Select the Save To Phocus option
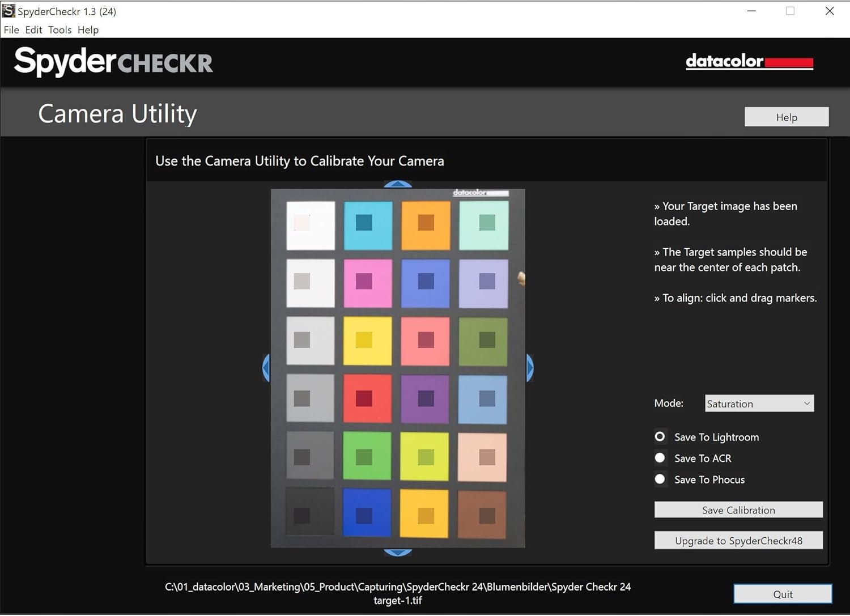Viewport: 850px width, 616px height. click(660, 479)
